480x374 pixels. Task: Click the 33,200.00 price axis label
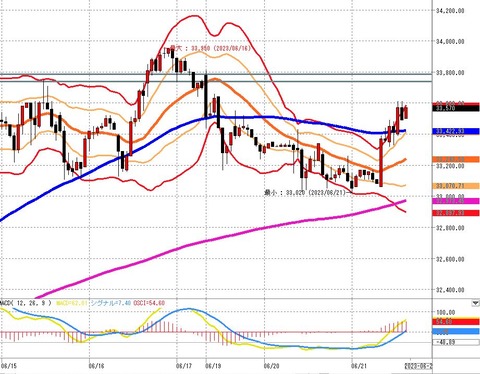coord(450,166)
